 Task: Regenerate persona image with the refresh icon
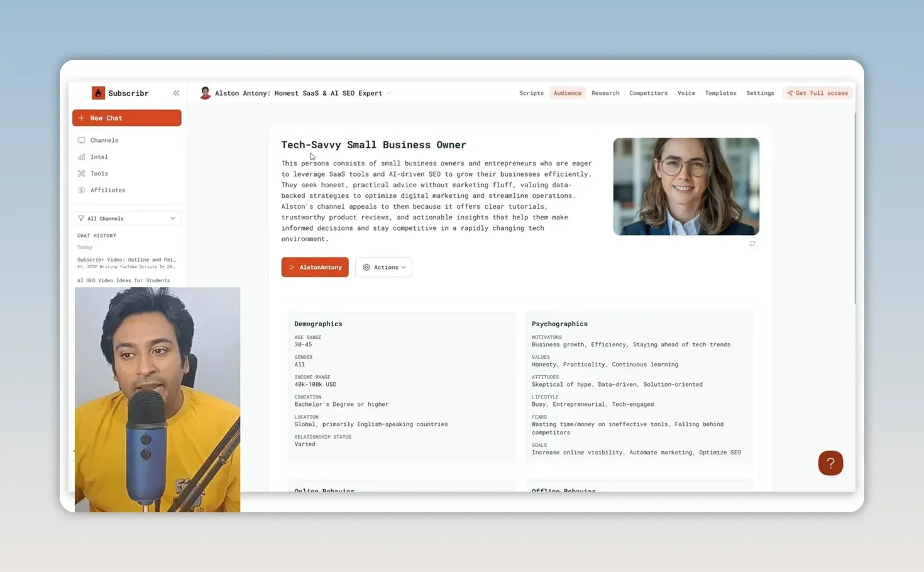[x=752, y=244]
